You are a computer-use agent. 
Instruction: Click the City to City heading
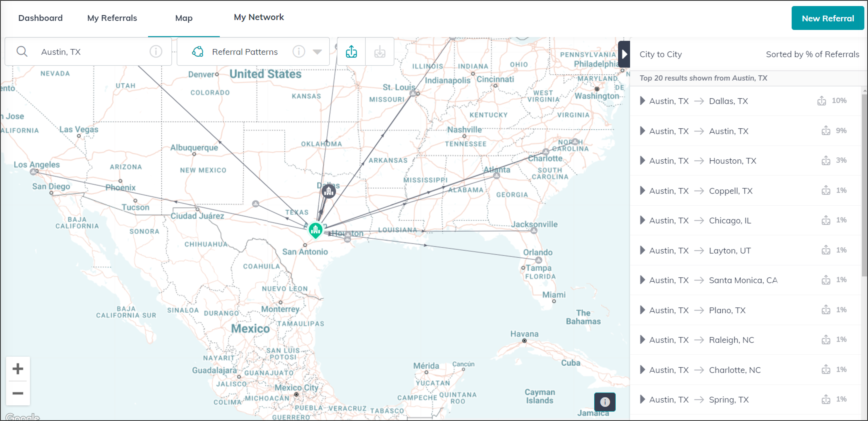660,54
